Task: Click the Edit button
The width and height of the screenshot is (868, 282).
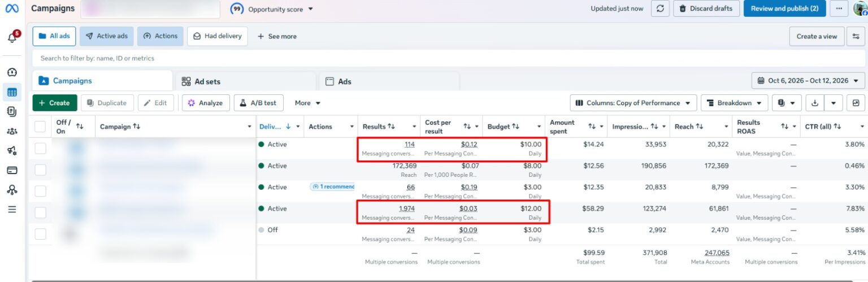Action: 155,103
